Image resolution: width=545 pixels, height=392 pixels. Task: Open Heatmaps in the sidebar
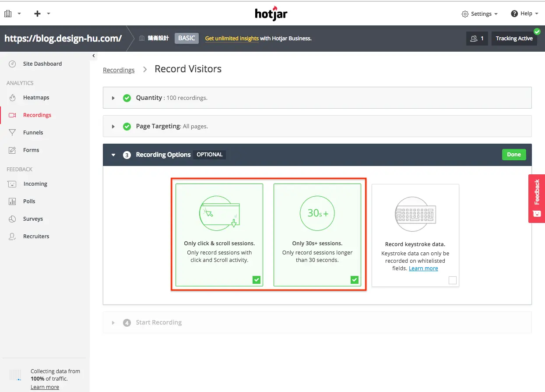click(36, 98)
